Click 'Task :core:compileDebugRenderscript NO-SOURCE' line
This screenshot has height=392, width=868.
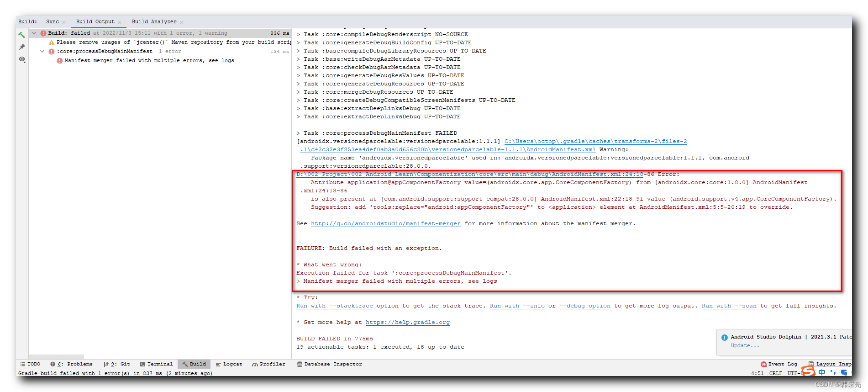click(382, 34)
